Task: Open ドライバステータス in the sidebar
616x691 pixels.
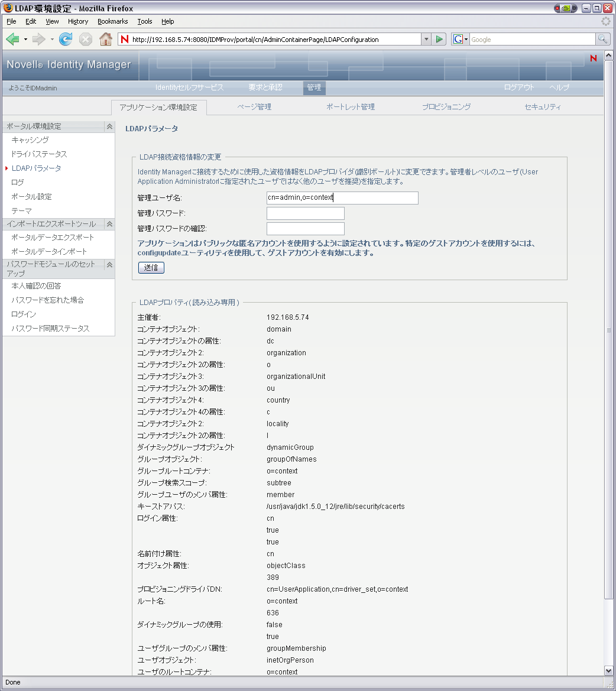Action: [39, 154]
